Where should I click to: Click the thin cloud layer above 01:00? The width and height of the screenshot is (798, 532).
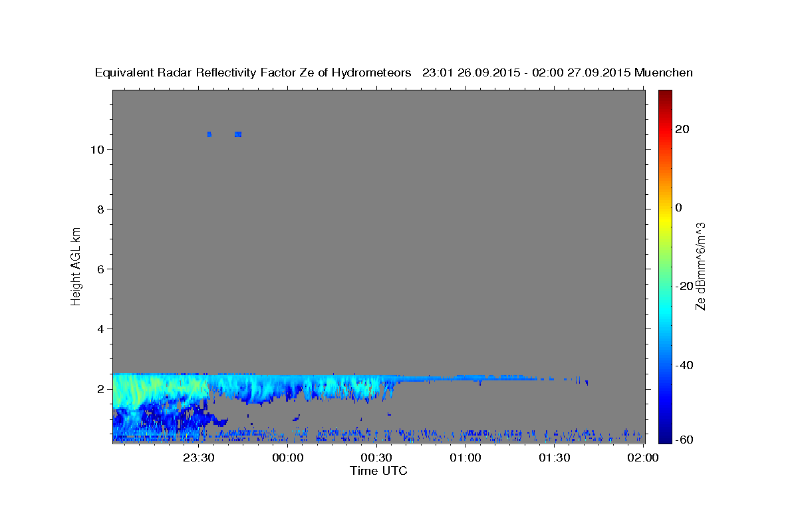click(465, 378)
